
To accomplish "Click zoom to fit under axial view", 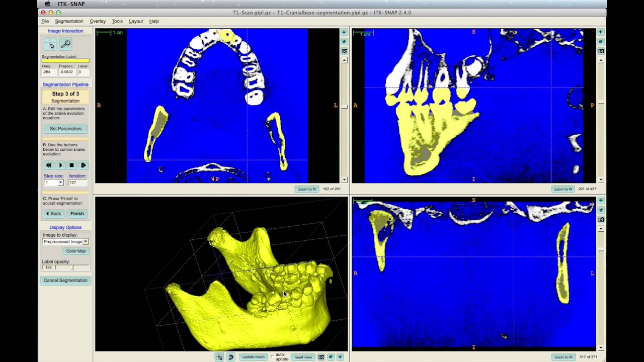I will 307,189.
